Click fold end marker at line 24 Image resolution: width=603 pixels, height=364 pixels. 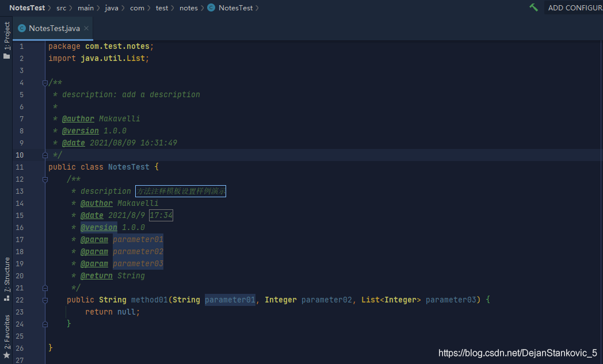(45, 324)
